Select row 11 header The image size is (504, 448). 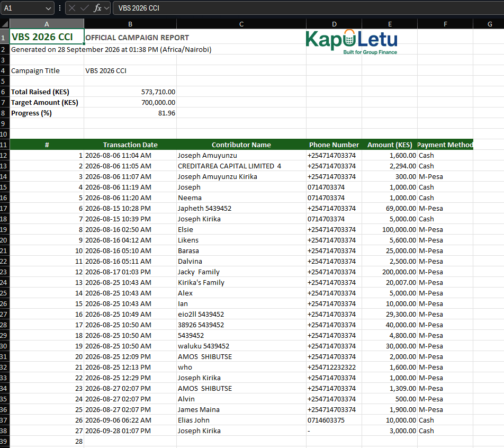[4, 145]
